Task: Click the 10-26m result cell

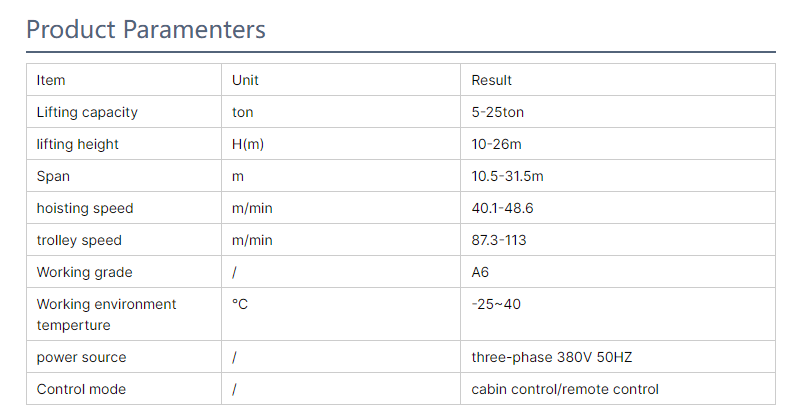Action: [x=495, y=144]
